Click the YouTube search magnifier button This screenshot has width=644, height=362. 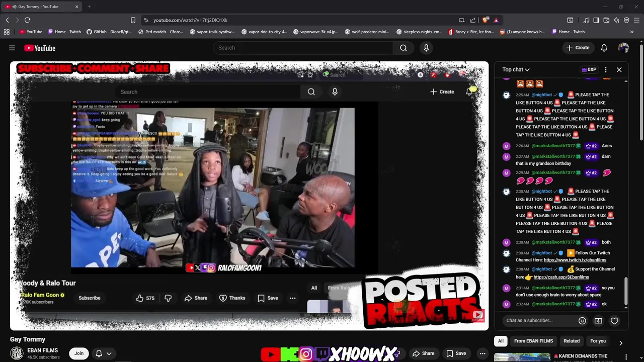coord(404,48)
